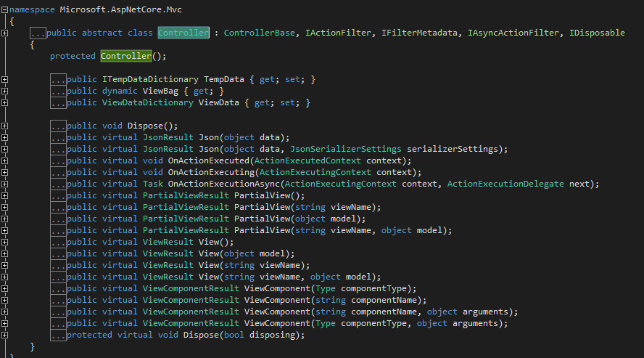Viewport: 644px width, 358px height.
Task: Click the highlighted Controller class name
Action: click(x=183, y=33)
